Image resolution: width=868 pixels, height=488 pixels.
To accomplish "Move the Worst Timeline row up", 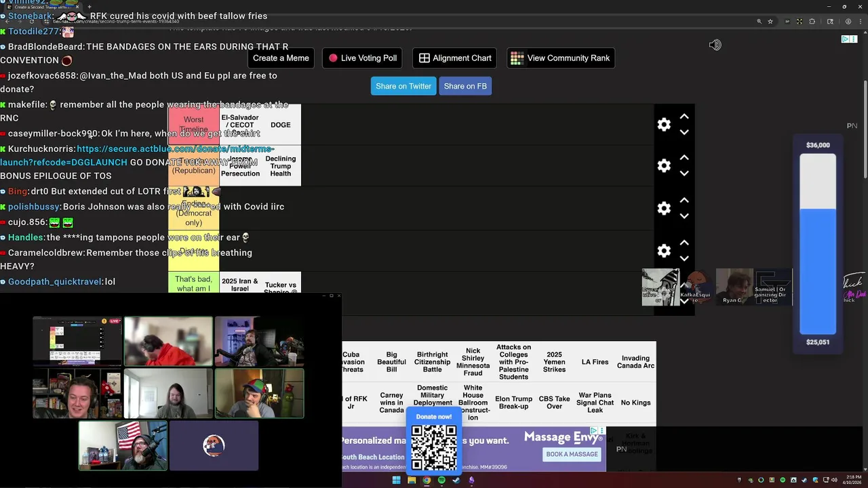I will pyautogui.click(x=684, y=117).
